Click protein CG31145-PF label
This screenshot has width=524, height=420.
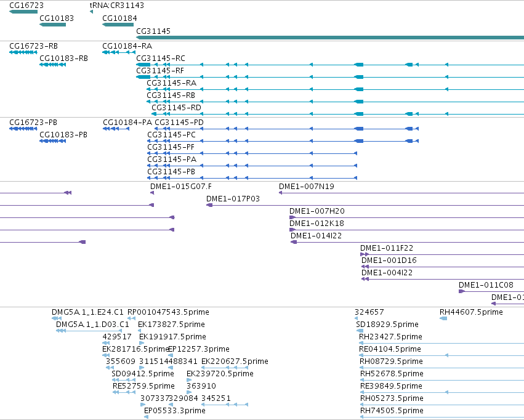click(171, 147)
